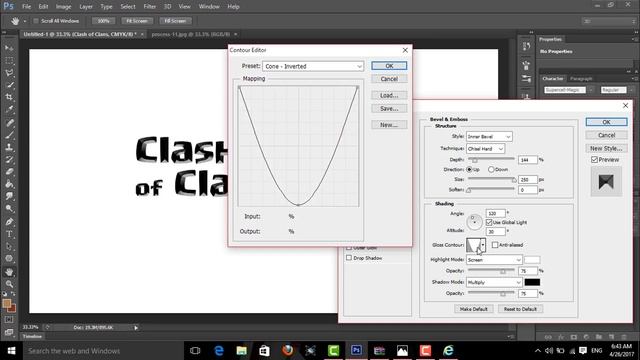This screenshot has width=640, height=360.
Task: Open the Layer menu
Action: (x=86, y=7)
